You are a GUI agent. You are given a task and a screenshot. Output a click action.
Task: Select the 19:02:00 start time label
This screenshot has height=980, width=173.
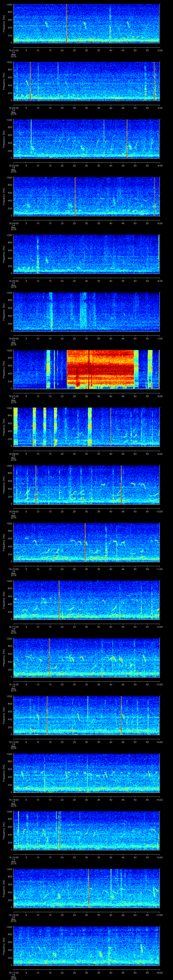pos(13,108)
